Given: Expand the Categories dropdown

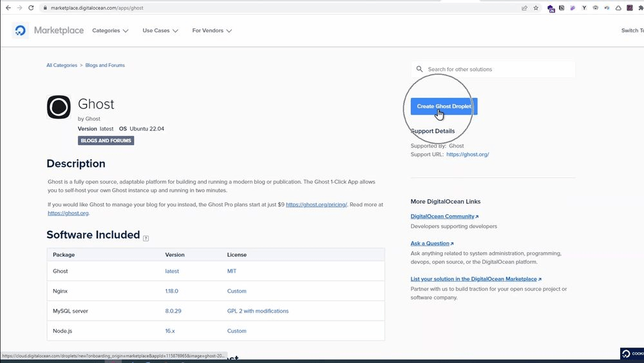Looking at the screenshot, I should pos(110,30).
